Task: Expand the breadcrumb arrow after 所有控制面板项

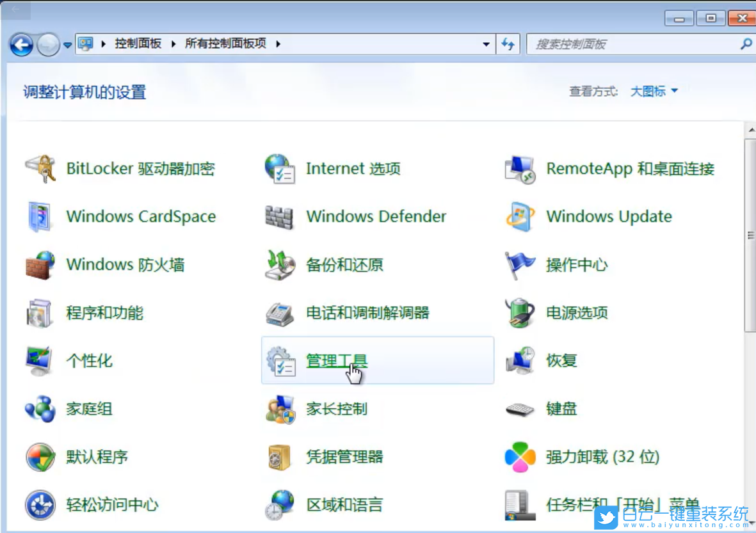Action: point(278,44)
